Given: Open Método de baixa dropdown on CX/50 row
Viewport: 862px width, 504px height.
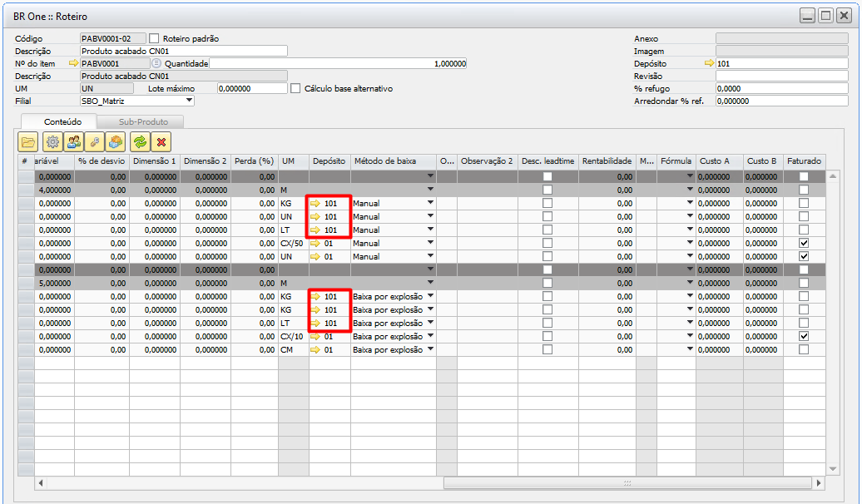Looking at the screenshot, I should click(430, 244).
